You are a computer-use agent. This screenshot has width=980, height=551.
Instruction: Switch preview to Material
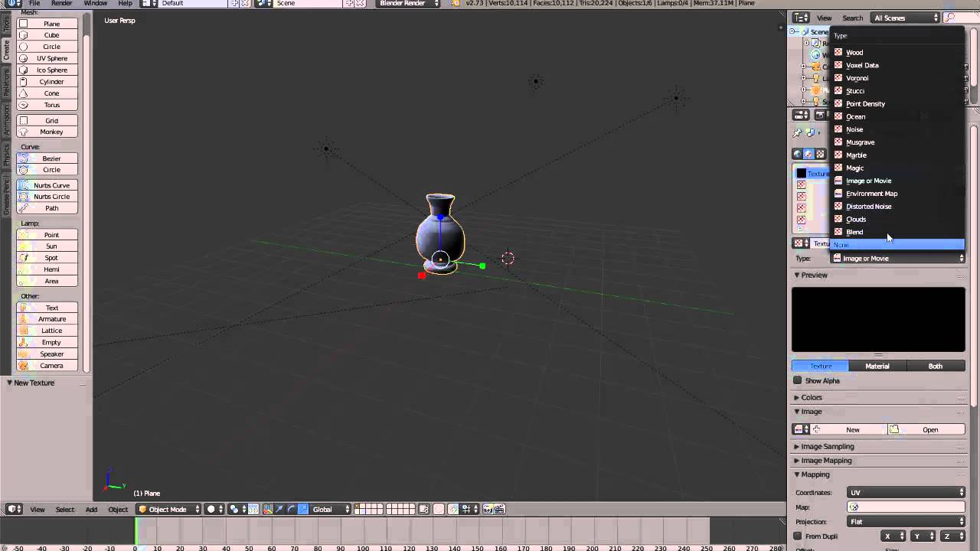coord(877,366)
